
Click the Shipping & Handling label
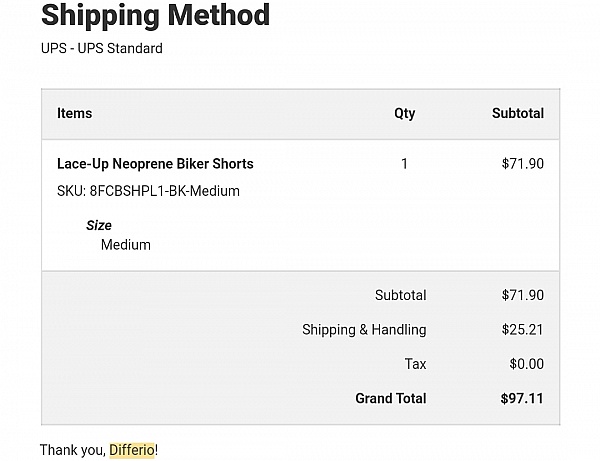pos(364,330)
